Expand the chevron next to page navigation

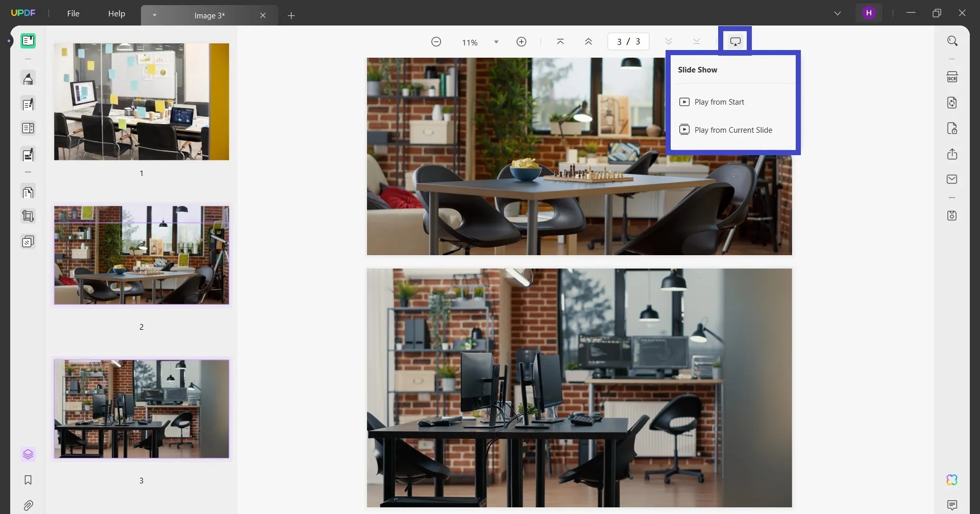[x=668, y=41]
